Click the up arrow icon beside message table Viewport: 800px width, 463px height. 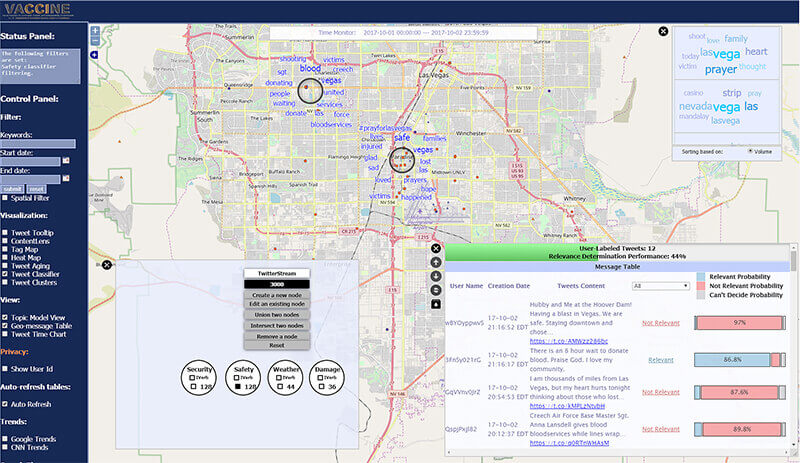[436, 263]
